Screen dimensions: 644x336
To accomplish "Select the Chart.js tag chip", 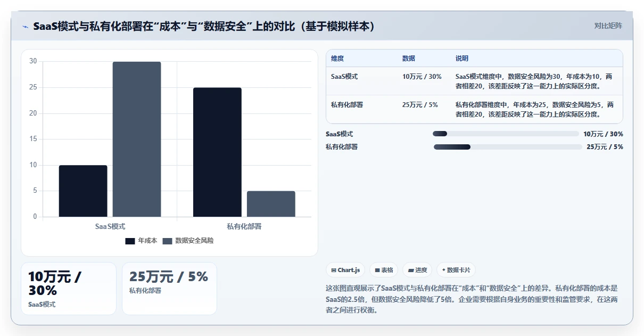I will [345, 270].
